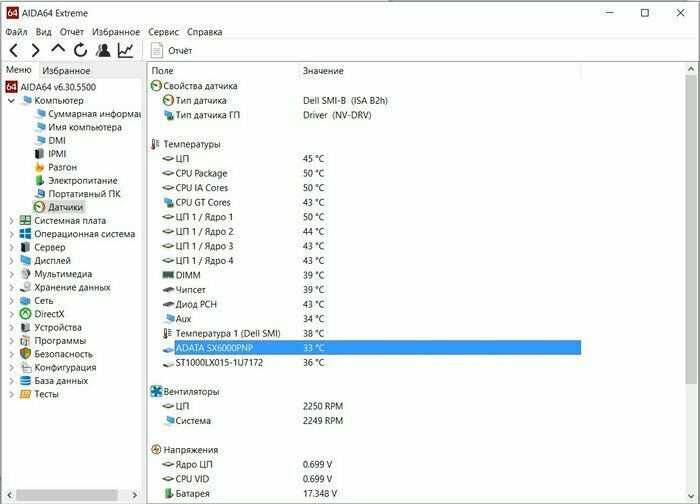
Task: Collapse the Компьютер tree node
Action: [x=11, y=101]
